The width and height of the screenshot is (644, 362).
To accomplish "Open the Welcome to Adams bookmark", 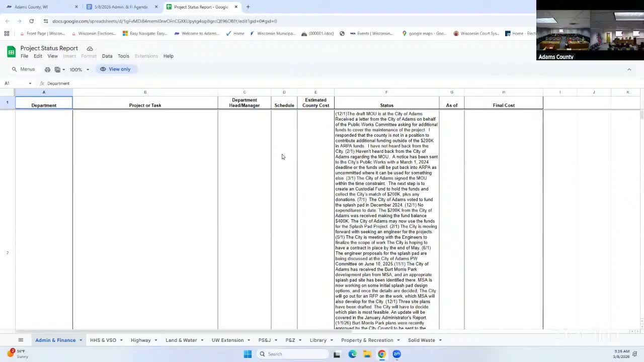I will [196, 34].
